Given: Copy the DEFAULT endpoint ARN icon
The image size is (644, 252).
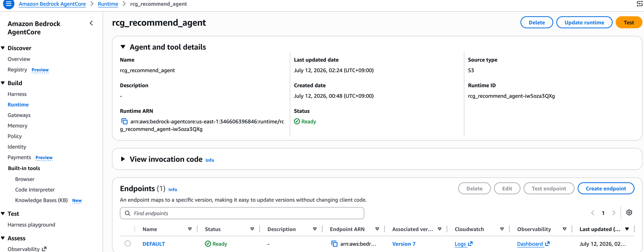Looking at the screenshot, I should point(335,244).
